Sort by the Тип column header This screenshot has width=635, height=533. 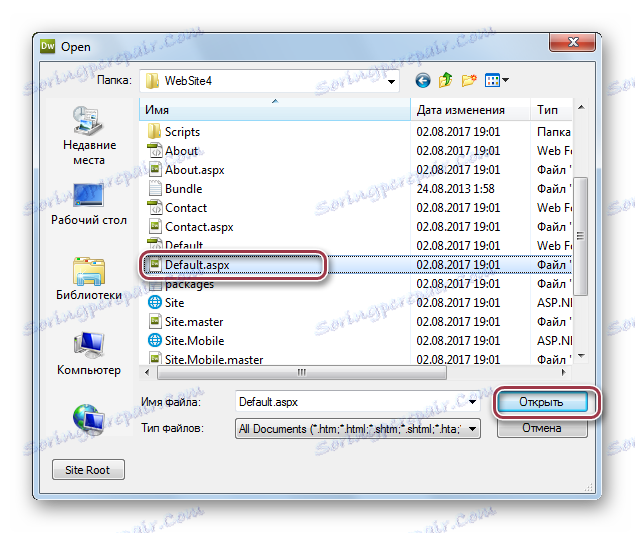click(551, 110)
